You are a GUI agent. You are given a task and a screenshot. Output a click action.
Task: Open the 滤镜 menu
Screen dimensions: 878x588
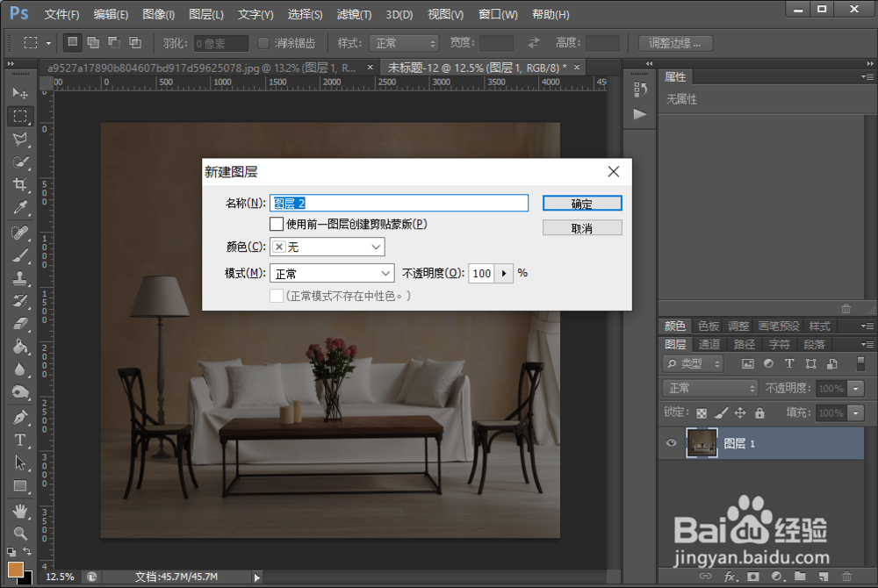tap(354, 14)
